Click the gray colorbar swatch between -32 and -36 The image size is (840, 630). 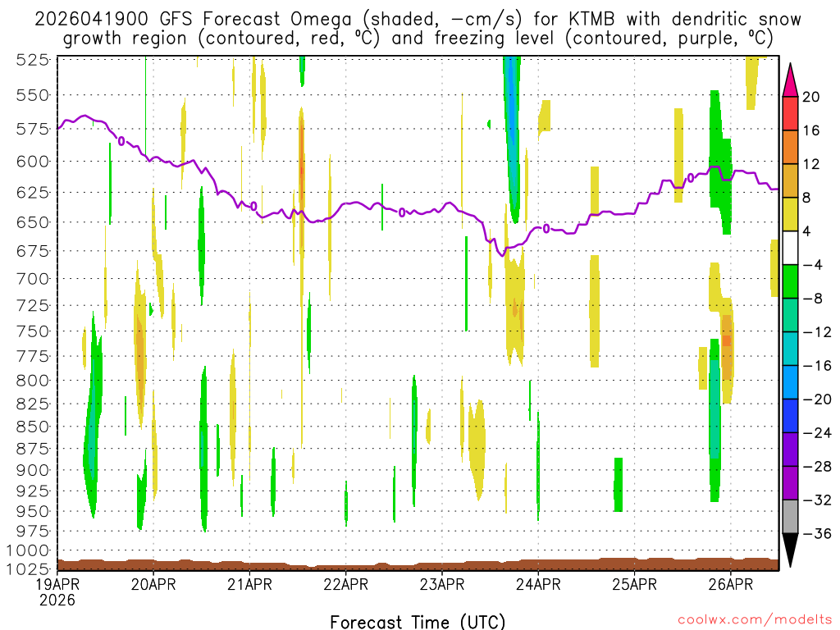(790, 517)
